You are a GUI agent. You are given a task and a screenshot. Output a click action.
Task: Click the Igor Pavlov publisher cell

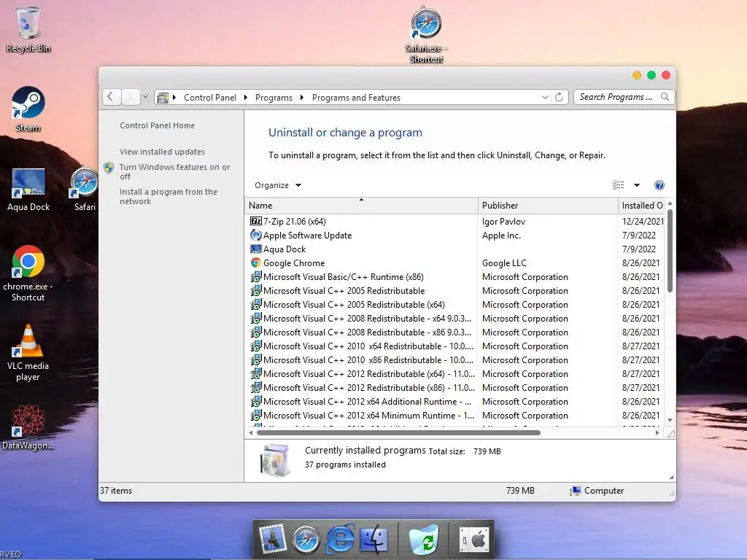coord(503,222)
